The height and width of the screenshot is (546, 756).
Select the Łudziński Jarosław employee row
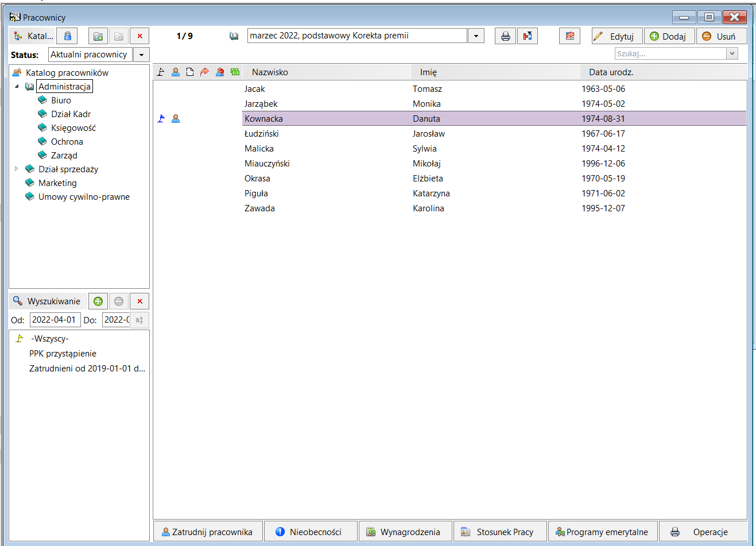tap(450, 134)
